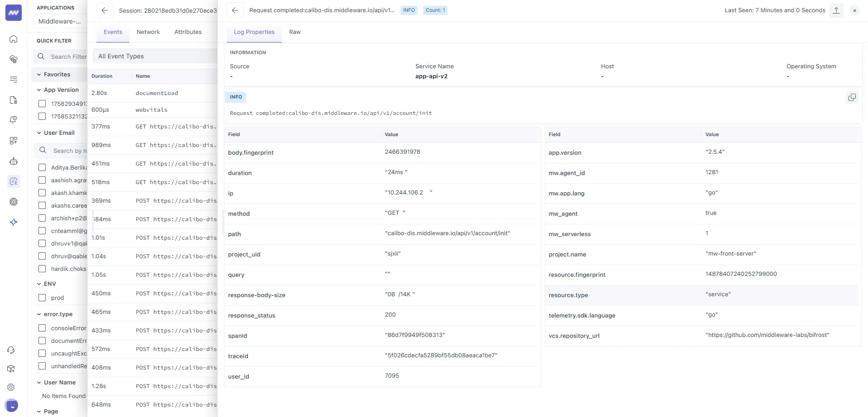The image size is (868, 417).
Task: Open the Middleware logo at the top left
Action: pyautogui.click(x=13, y=13)
